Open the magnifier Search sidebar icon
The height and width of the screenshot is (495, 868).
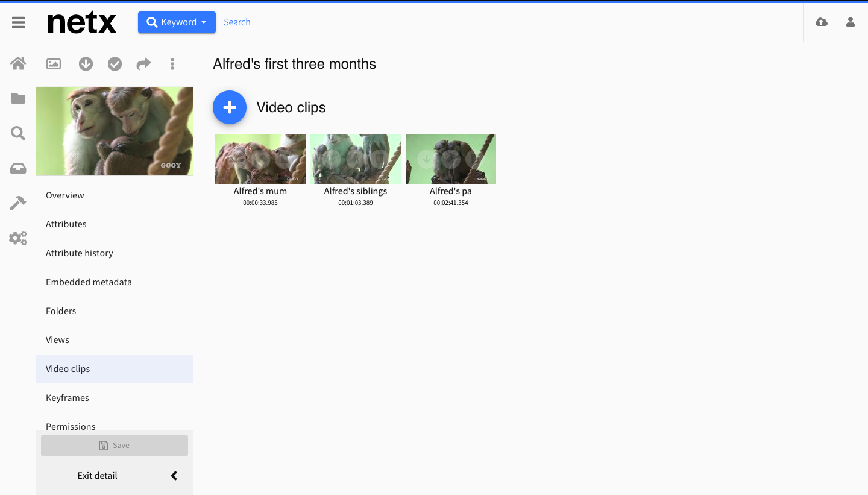point(18,133)
